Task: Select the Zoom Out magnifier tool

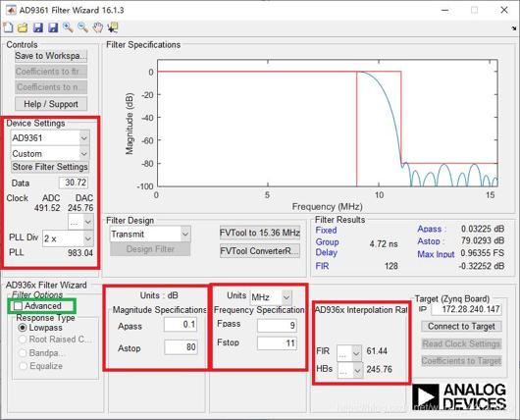Action: point(83,27)
